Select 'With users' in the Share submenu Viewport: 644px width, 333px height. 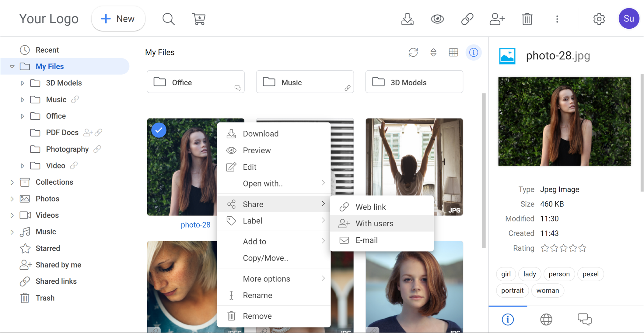point(374,223)
